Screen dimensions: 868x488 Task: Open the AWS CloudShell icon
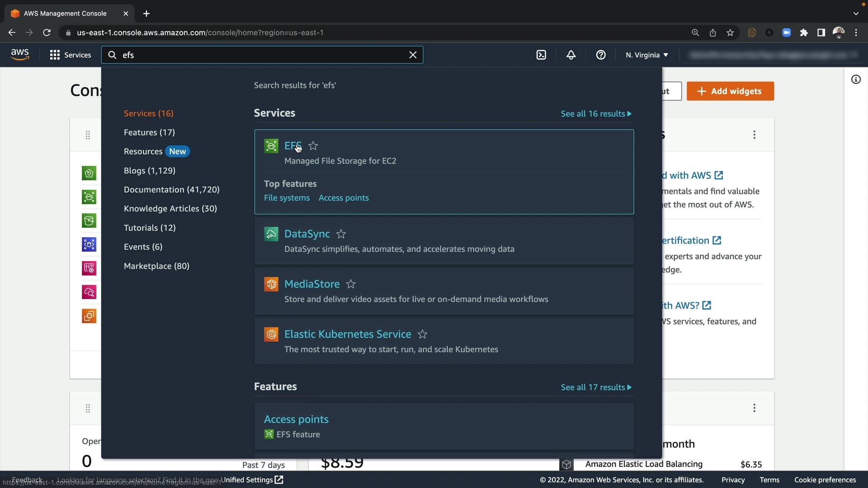[x=541, y=55]
